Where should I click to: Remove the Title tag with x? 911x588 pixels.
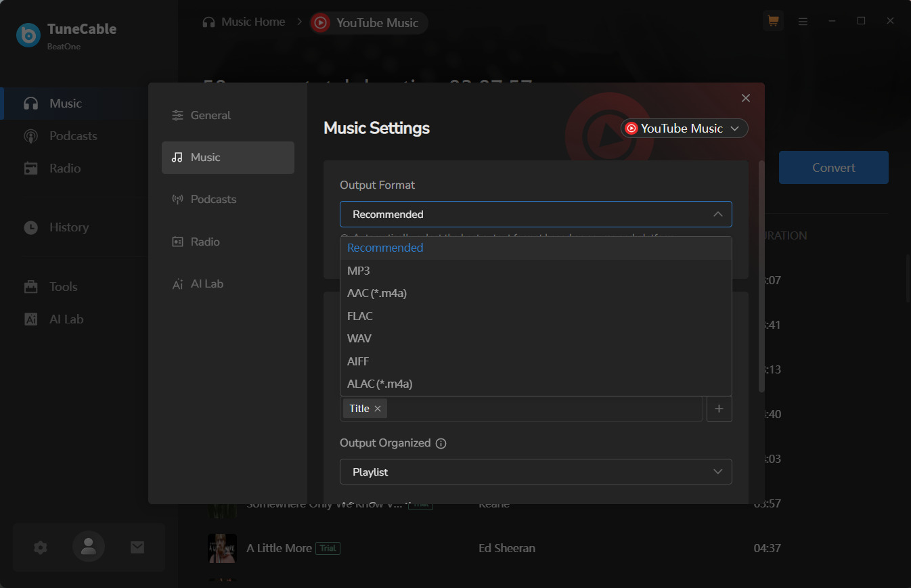[x=378, y=409]
